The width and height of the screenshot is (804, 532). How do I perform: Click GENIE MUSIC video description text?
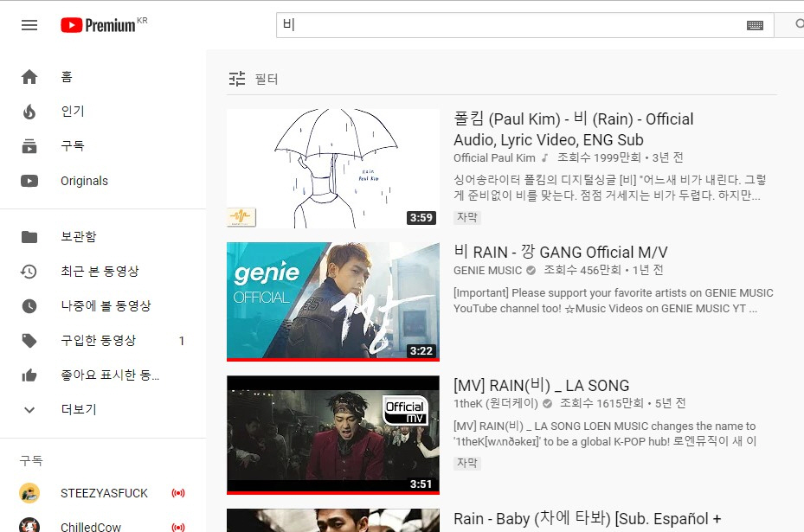tap(614, 301)
